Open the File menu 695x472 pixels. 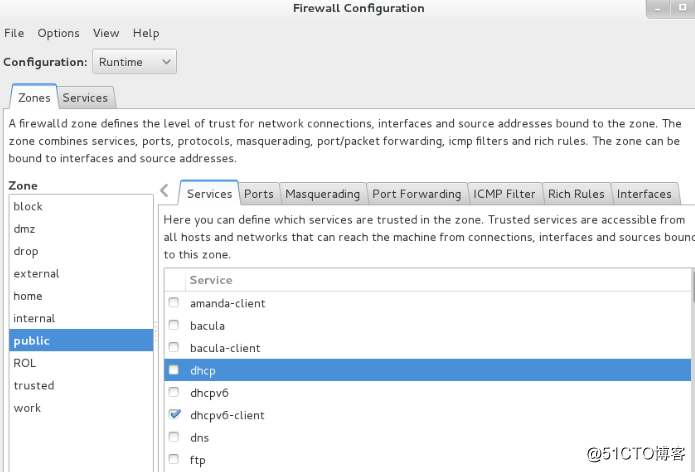point(14,33)
